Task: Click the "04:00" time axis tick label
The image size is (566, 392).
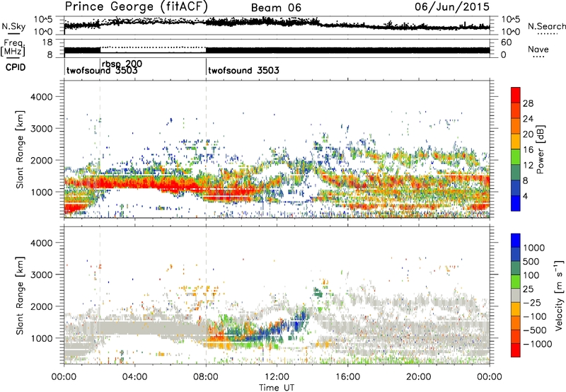Action: (134, 377)
